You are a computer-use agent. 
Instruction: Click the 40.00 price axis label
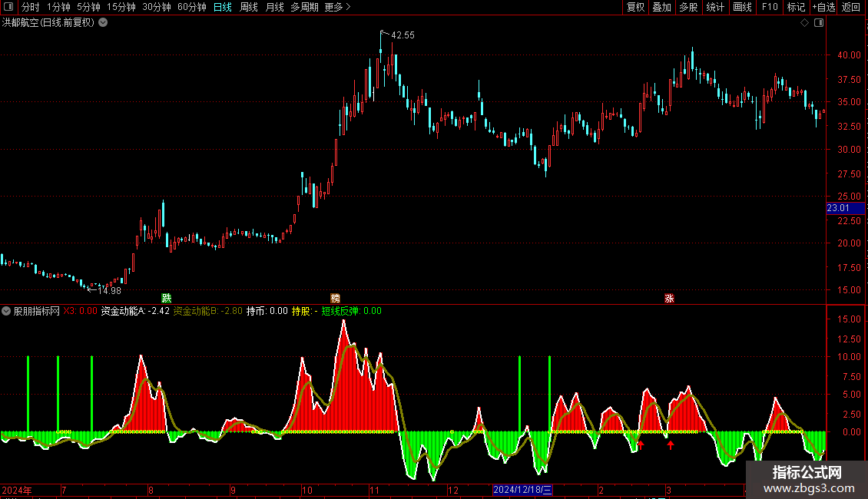click(x=849, y=55)
